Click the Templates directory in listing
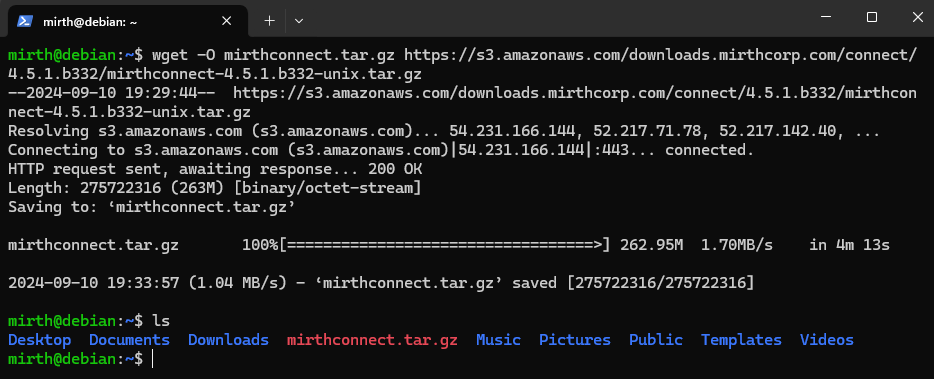934x379 pixels. pos(741,340)
